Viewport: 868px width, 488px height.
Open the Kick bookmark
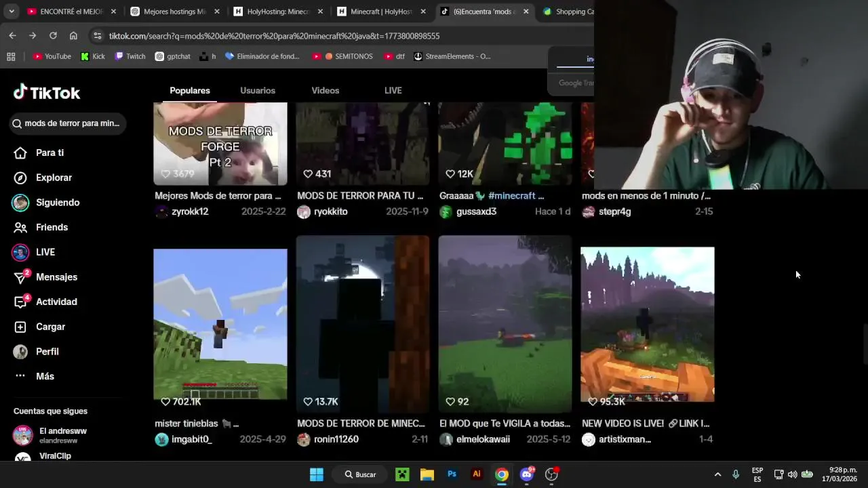coord(93,56)
